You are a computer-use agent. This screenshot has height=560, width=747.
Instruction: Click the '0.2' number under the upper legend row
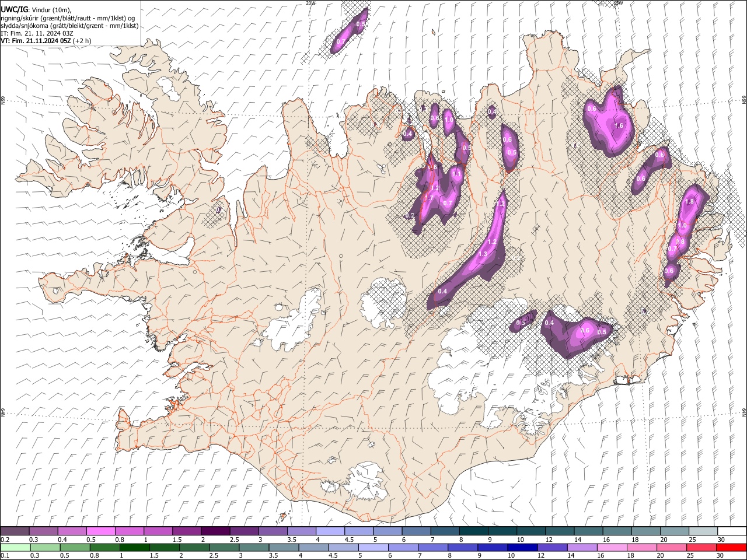tap(5, 540)
